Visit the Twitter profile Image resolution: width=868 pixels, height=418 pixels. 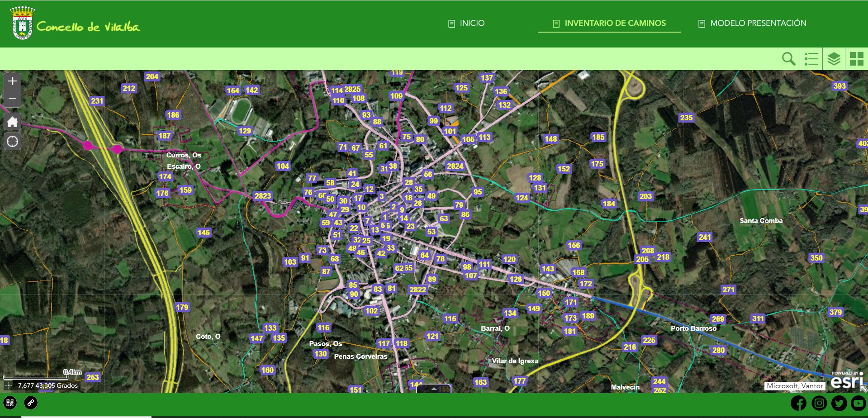coord(839,403)
